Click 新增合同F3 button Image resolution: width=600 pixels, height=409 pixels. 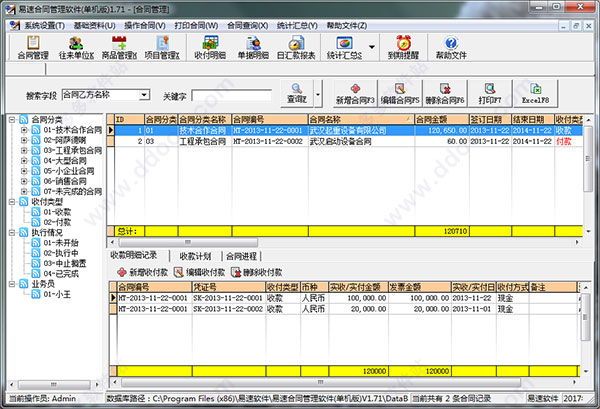(x=355, y=94)
